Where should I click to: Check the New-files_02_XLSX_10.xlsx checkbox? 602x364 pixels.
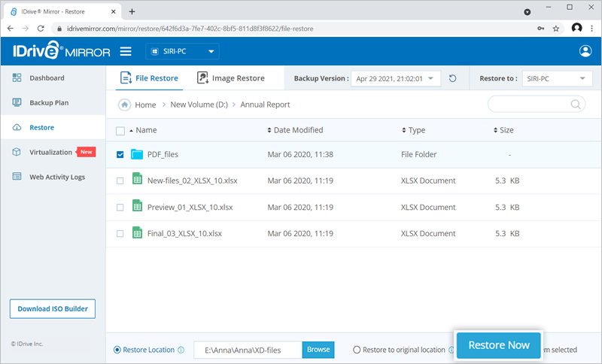tap(120, 180)
